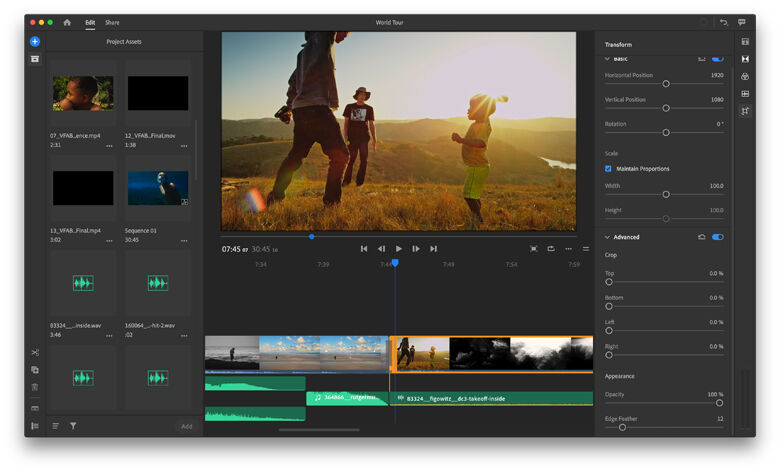Go to the Home screen icon
The height and width of the screenshot is (472, 780).
pos(67,22)
